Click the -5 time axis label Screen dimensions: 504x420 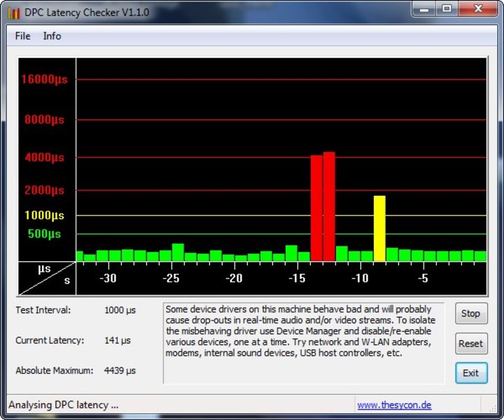(423, 278)
